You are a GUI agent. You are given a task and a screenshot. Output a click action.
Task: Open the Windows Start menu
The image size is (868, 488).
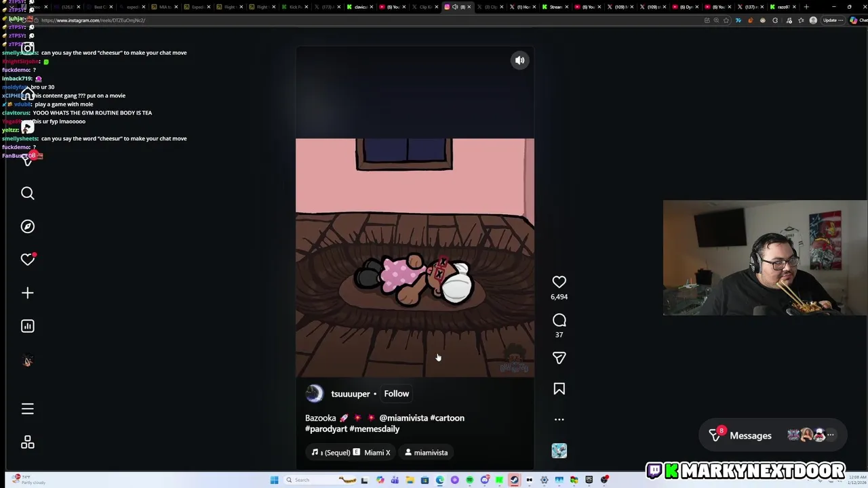(274, 480)
